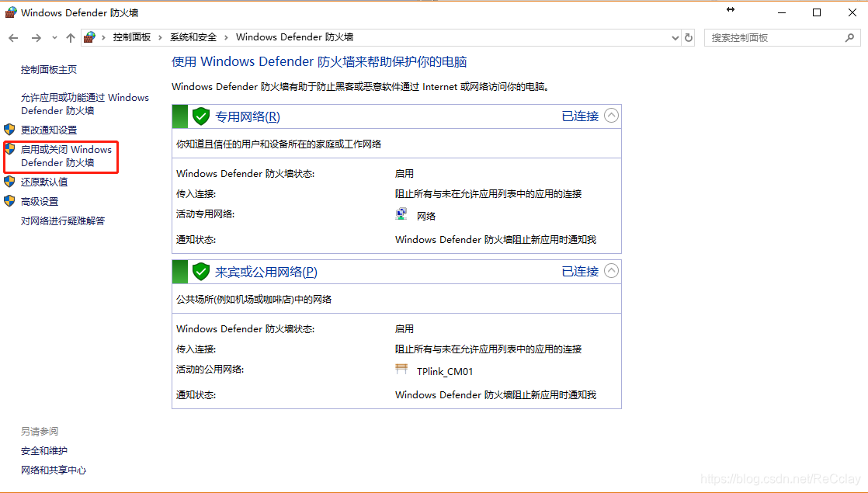Open the address bar history dropdown
Screen dimensions: 868x493
coord(675,37)
